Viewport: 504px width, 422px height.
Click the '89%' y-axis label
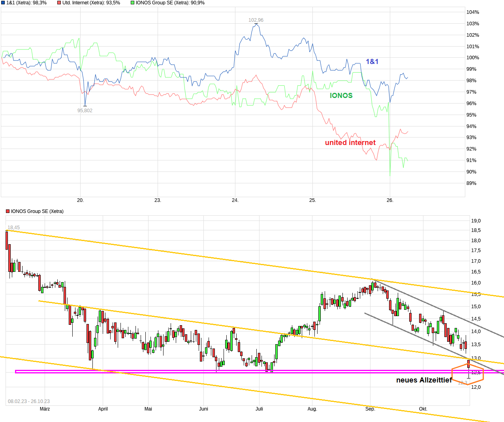(472, 183)
